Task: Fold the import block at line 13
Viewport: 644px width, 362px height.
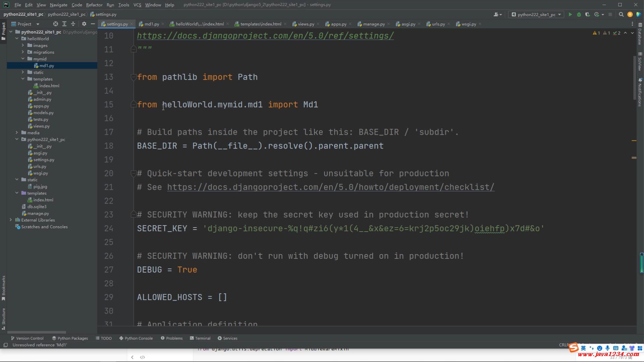Action: [x=133, y=77]
